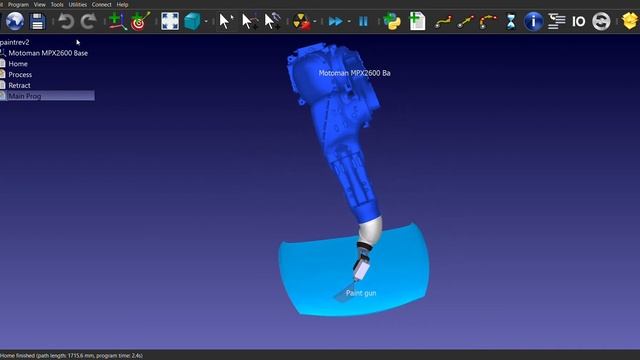Screen dimensions: 640x360
Task: Click the Motoman MPX2600 label in viewport
Action: coord(354,73)
